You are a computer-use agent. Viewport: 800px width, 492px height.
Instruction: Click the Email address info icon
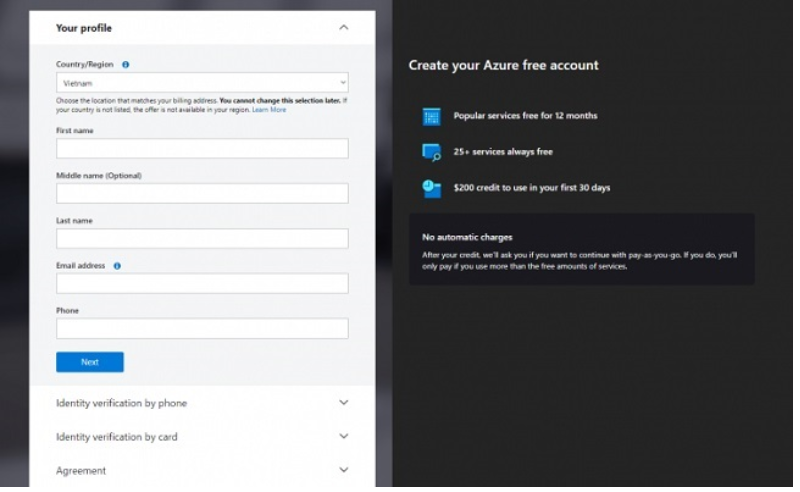pos(117,267)
